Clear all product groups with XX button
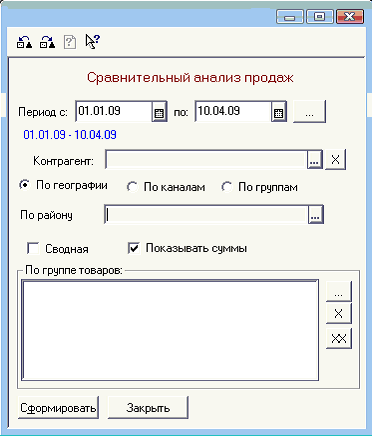Screen dimensions: 372x436 pyautogui.click(x=338, y=339)
